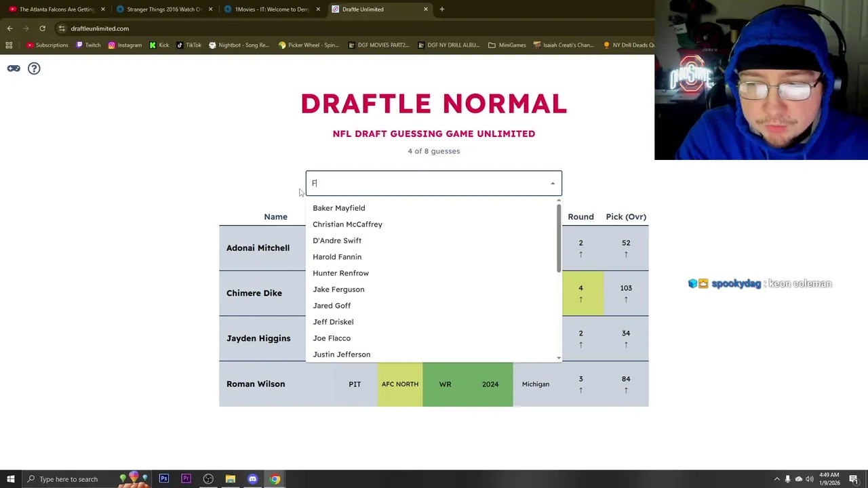Open the TikTok bookmark
This screenshot has height=488, width=868.
(x=189, y=45)
